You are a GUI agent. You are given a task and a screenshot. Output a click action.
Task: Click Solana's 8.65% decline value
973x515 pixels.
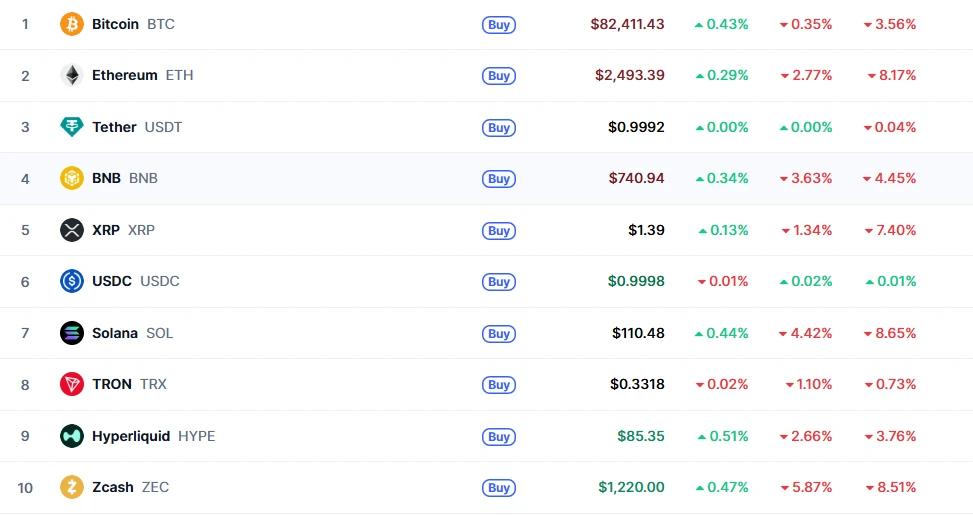[x=890, y=333]
